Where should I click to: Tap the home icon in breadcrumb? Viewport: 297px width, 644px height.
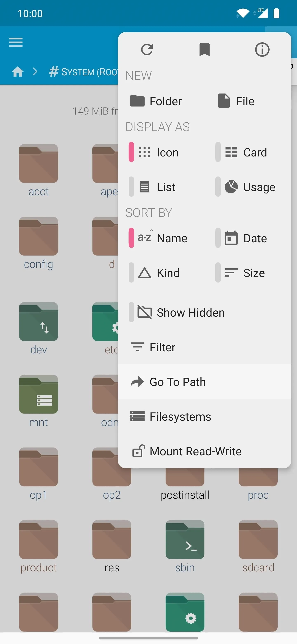[18, 72]
